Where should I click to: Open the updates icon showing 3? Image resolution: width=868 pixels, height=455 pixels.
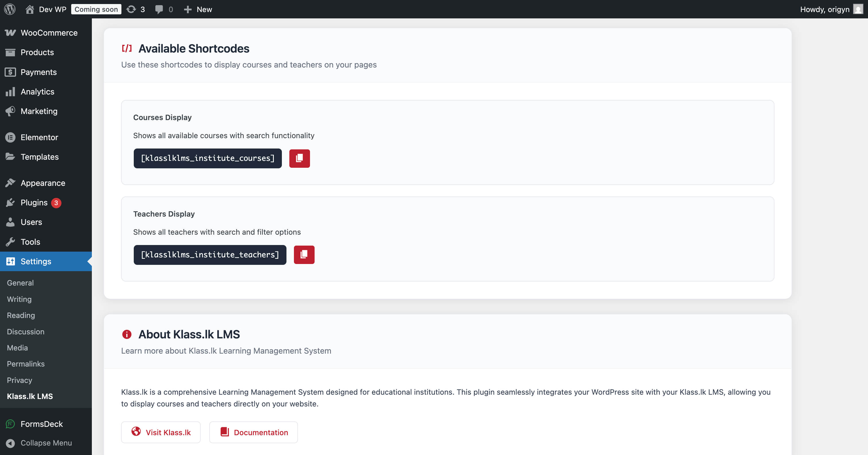coord(135,9)
